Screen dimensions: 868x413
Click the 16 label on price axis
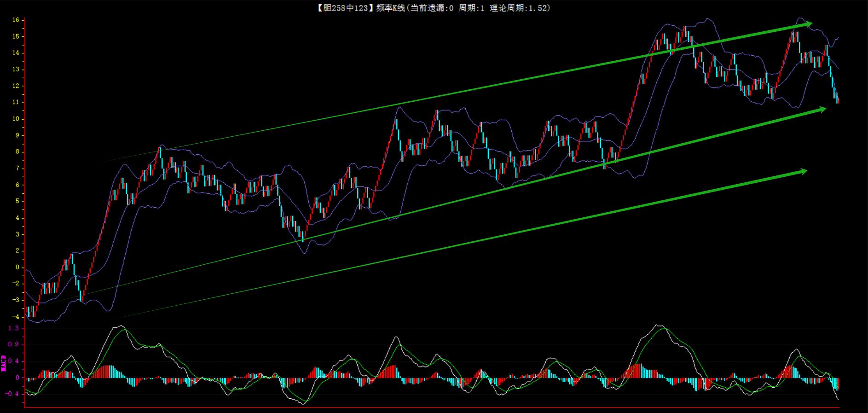(x=16, y=20)
